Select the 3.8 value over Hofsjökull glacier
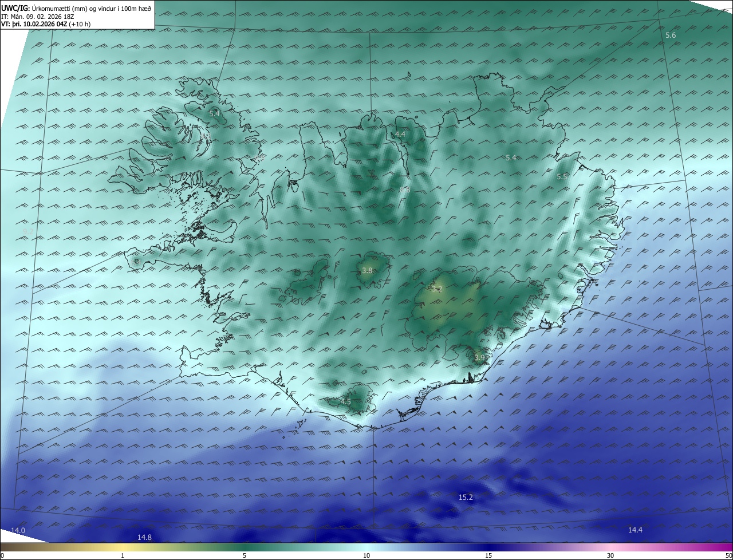The image size is (733, 560). tap(367, 271)
